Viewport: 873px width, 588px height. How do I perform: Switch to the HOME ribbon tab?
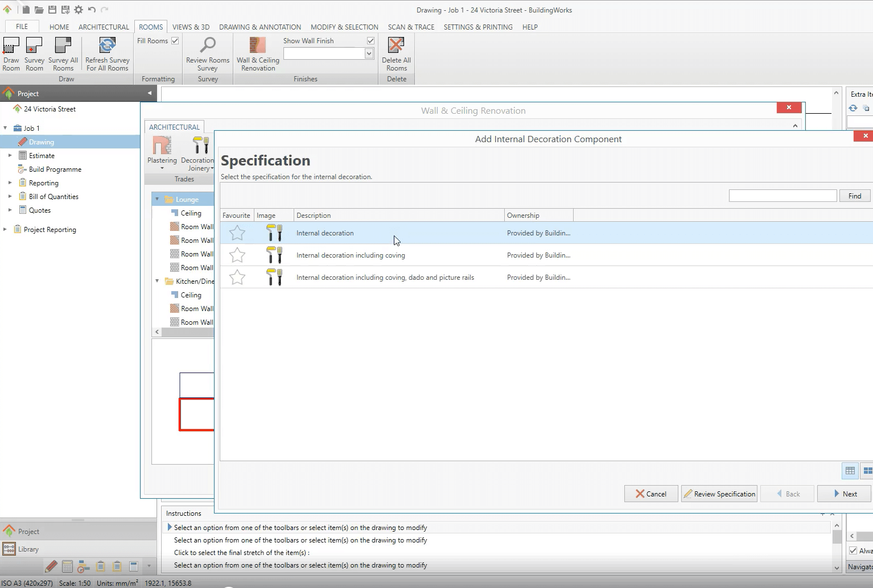coord(59,27)
